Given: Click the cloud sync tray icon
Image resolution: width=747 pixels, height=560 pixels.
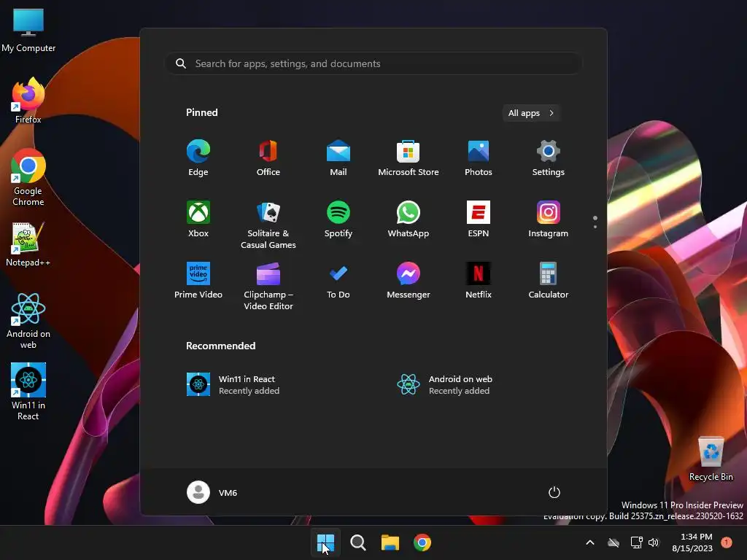Looking at the screenshot, I should pos(614,542).
